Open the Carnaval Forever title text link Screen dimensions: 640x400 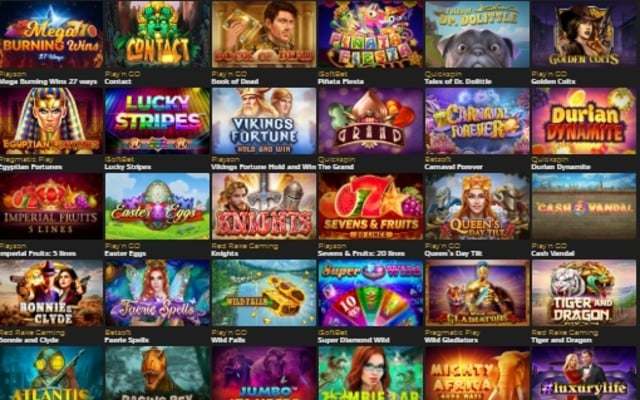[453, 167]
